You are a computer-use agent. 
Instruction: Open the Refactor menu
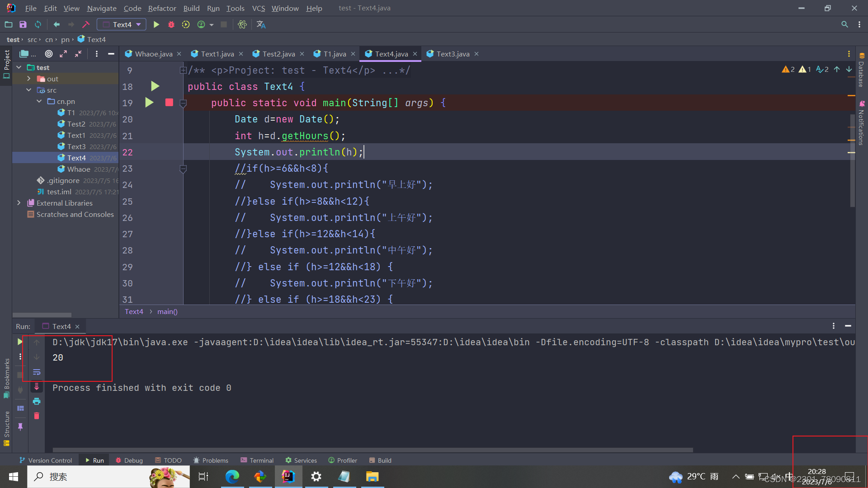(x=162, y=8)
